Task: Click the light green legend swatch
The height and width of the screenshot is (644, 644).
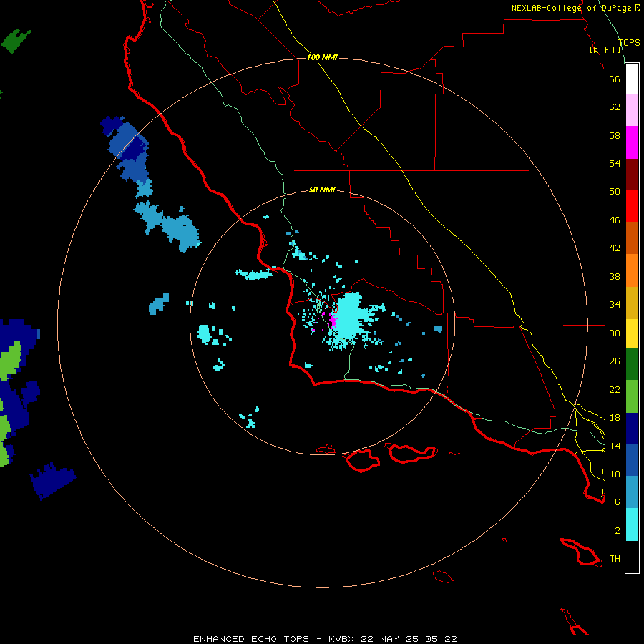Action: pos(632,396)
